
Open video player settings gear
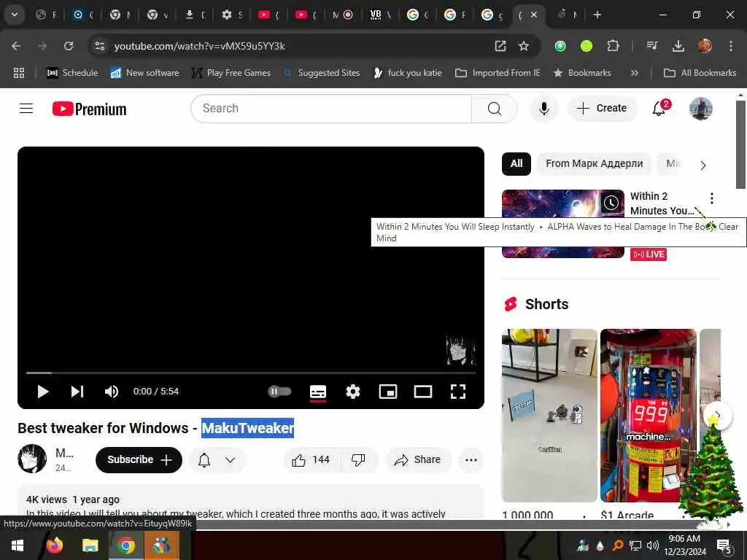(x=352, y=392)
